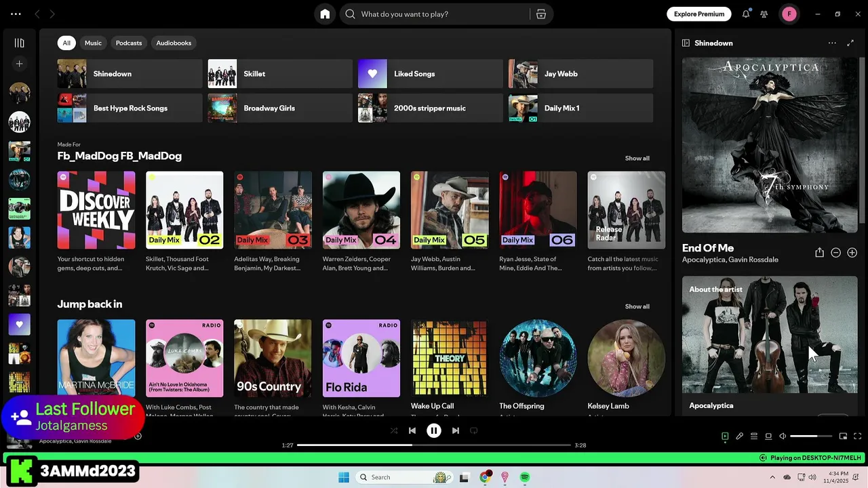The image size is (868, 488).
Task: Open Connect to a device
Action: coord(768,436)
